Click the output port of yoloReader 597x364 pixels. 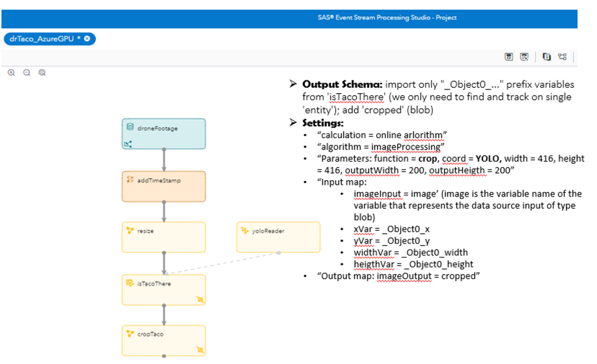point(278,253)
